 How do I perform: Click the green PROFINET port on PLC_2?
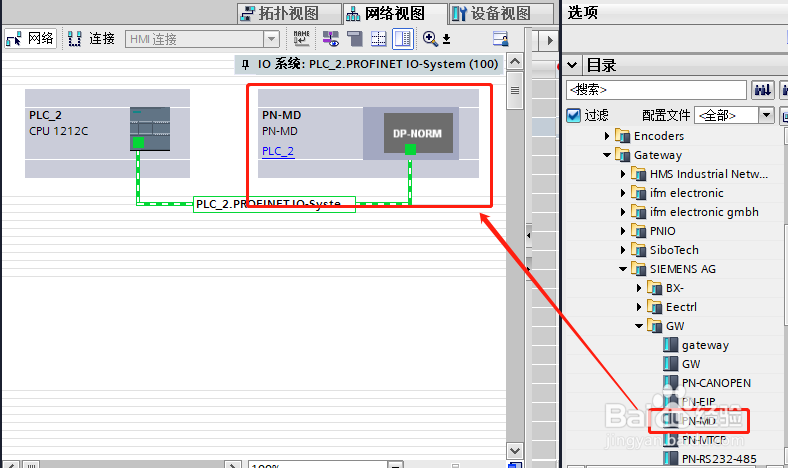pyautogui.click(x=138, y=143)
